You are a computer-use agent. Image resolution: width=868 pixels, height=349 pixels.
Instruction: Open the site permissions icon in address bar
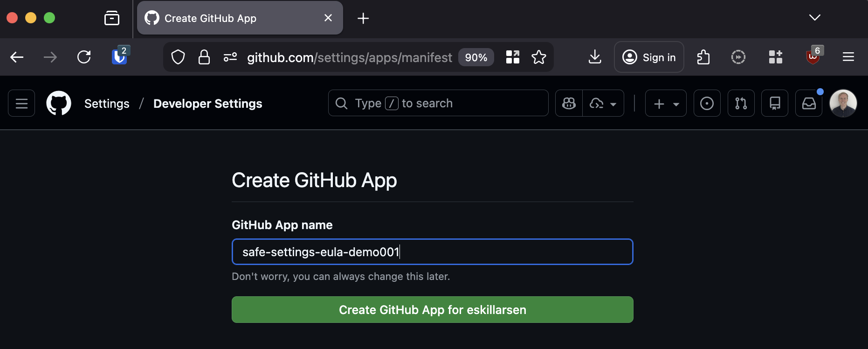[x=230, y=57]
